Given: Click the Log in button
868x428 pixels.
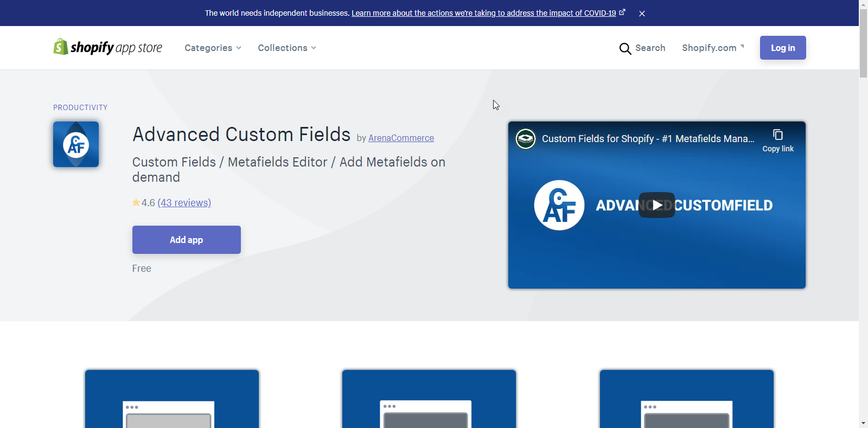Looking at the screenshot, I should (783, 48).
